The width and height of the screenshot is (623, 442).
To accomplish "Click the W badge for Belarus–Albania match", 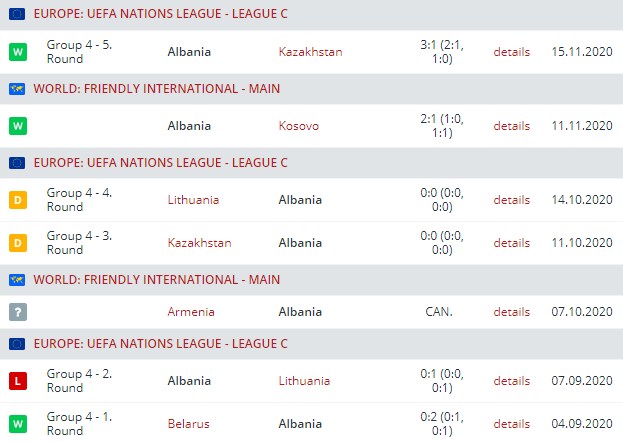I will point(17,424).
